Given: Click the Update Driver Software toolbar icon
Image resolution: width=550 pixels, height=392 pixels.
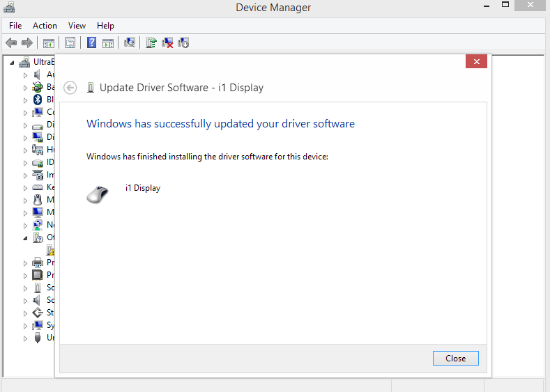Looking at the screenshot, I should coord(151,42).
